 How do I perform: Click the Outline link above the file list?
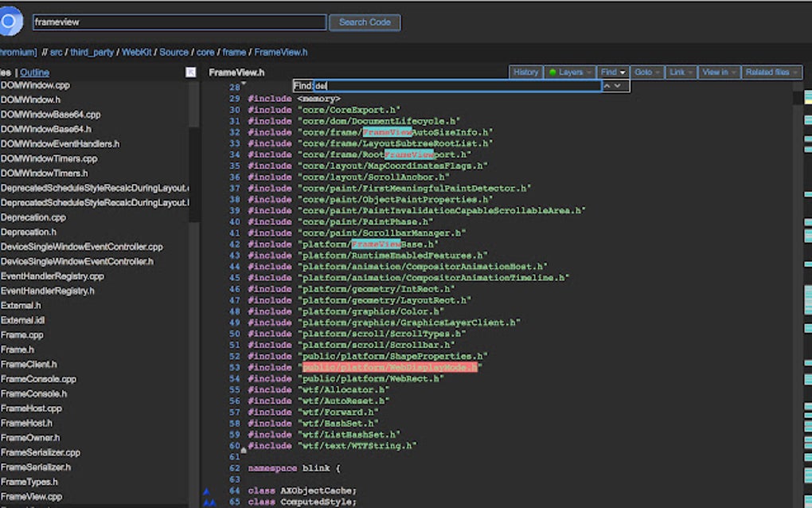click(x=33, y=72)
